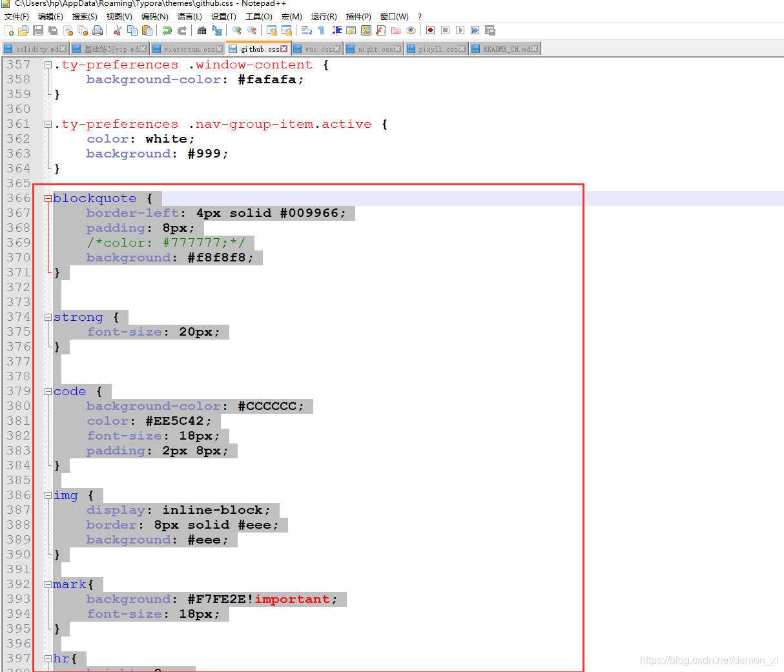Click the Save All toolbar icon
Screen dimensions: 784x672
pyautogui.click(x=53, y=30)
